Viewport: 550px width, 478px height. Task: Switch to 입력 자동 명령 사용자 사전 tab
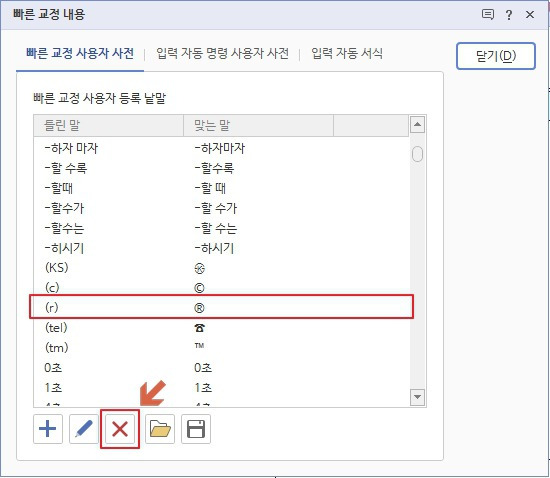tap(222, 54)
